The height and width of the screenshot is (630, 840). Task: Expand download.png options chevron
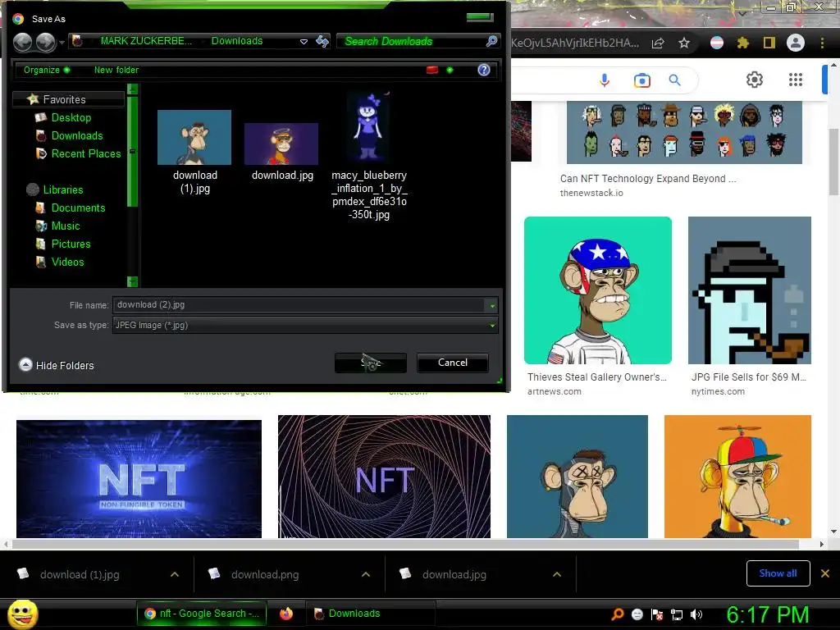point(365,574)
